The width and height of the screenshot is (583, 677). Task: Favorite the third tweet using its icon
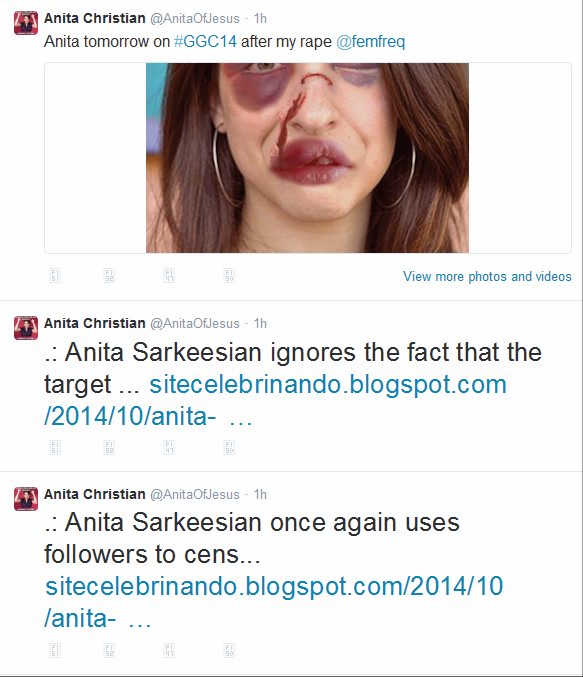click(x=169, y=650)
